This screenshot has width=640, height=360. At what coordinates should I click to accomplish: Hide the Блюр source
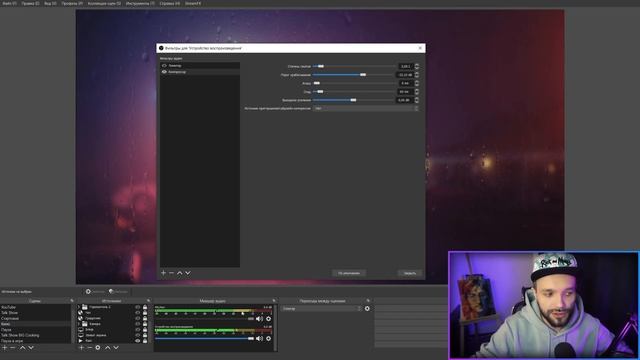tap(138, 329)
